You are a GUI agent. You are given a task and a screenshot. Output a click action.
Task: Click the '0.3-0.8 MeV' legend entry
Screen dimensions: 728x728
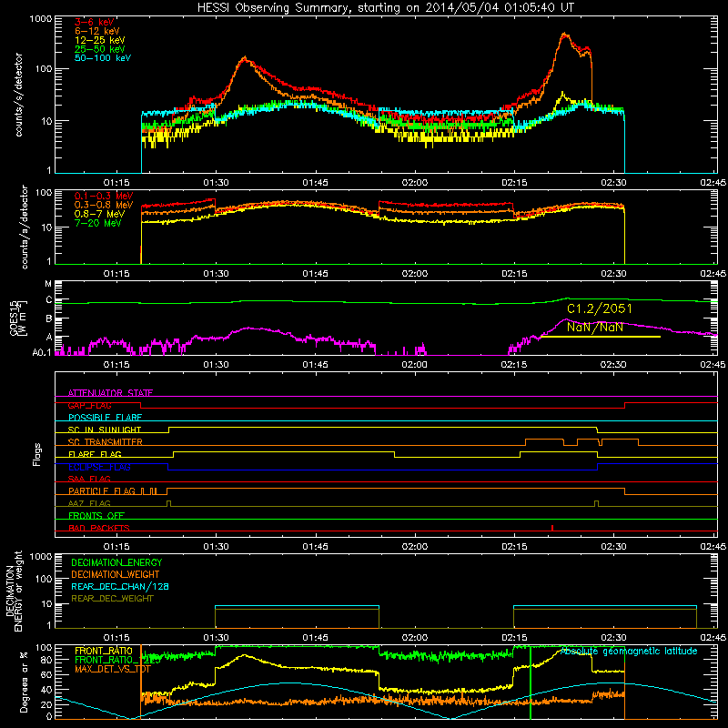tap(104, 205)
